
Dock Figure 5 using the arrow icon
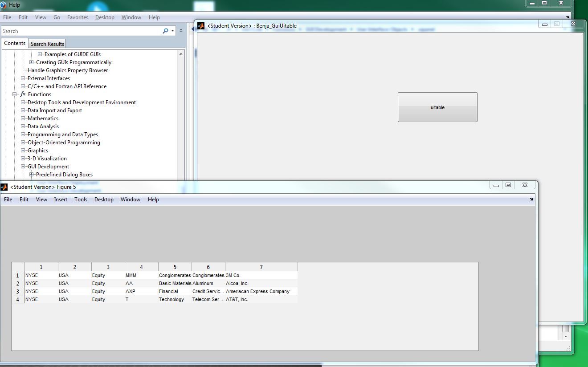pos(531,200)
